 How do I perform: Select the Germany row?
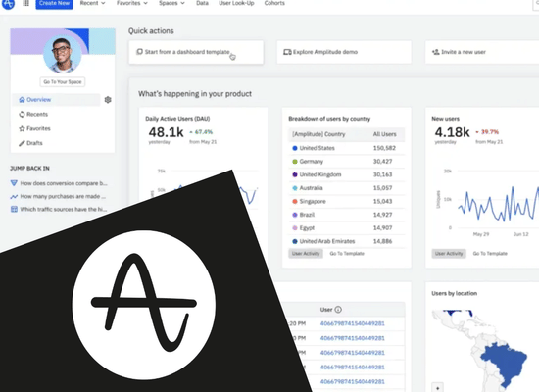click(x=347, y=162)
